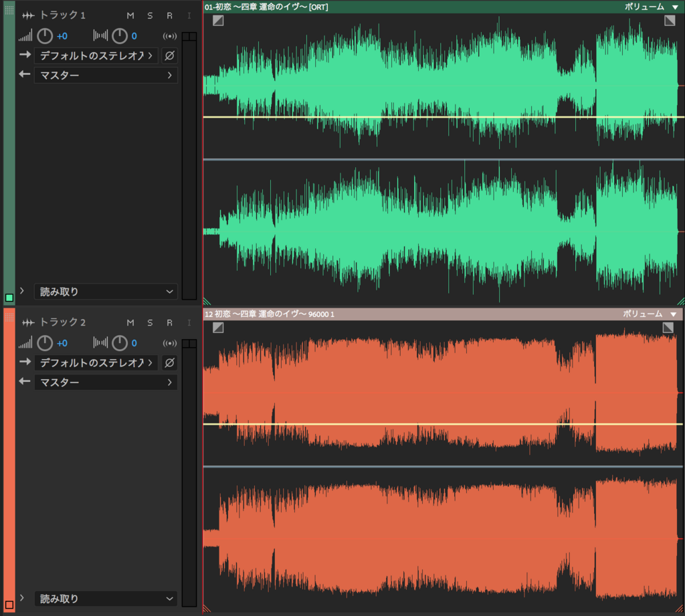
Task: Click Track 2 stereo pan meter icon
Action: click(x=100, y=342)
